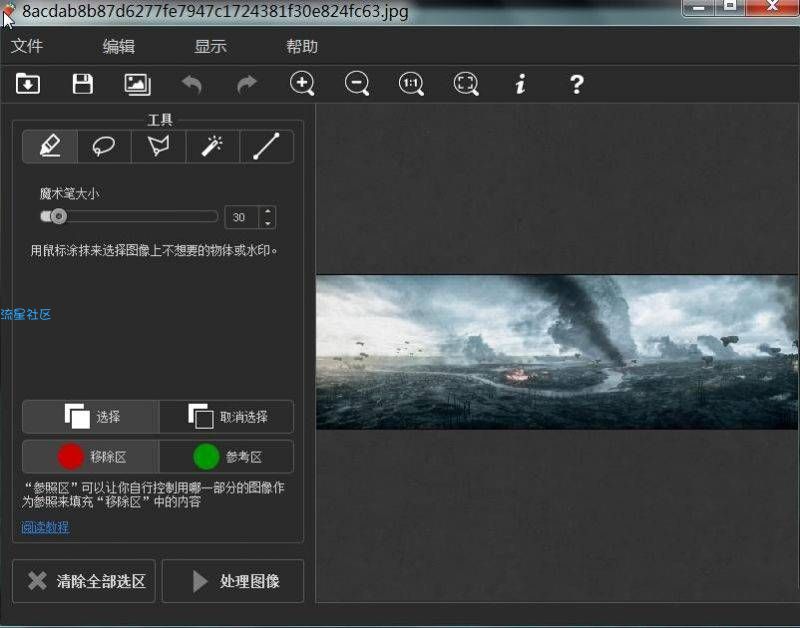Image resolution: width=800 pixels, height=628 pixels.
Task: Select the marker brush tool
Action: (50, 146)
